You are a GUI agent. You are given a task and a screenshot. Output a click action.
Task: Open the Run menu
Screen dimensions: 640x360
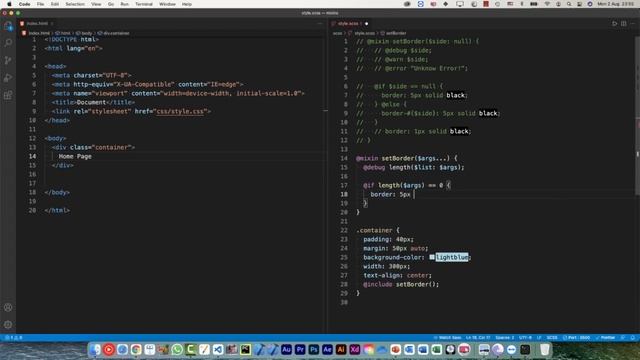pos(124,4)
